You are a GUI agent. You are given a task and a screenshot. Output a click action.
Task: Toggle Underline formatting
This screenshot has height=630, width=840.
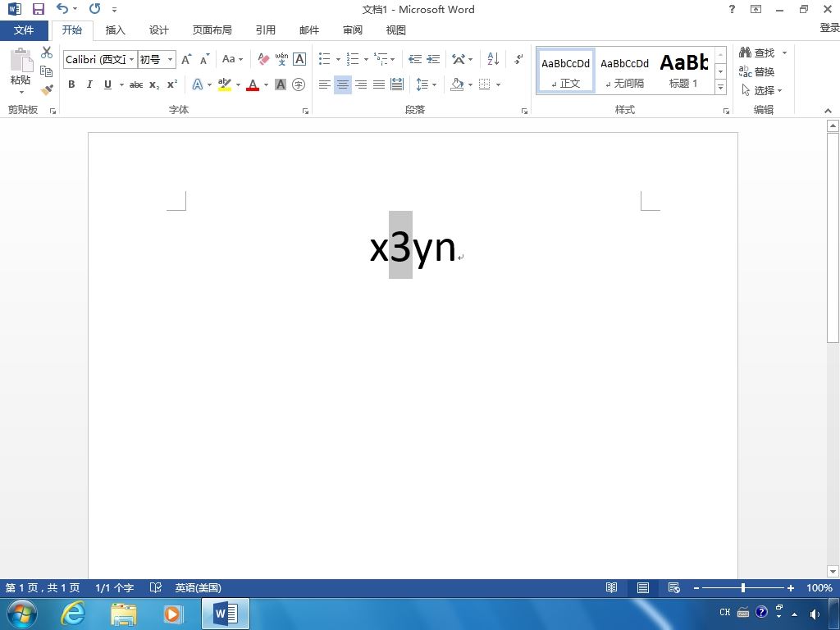click(x=107, y=84)
